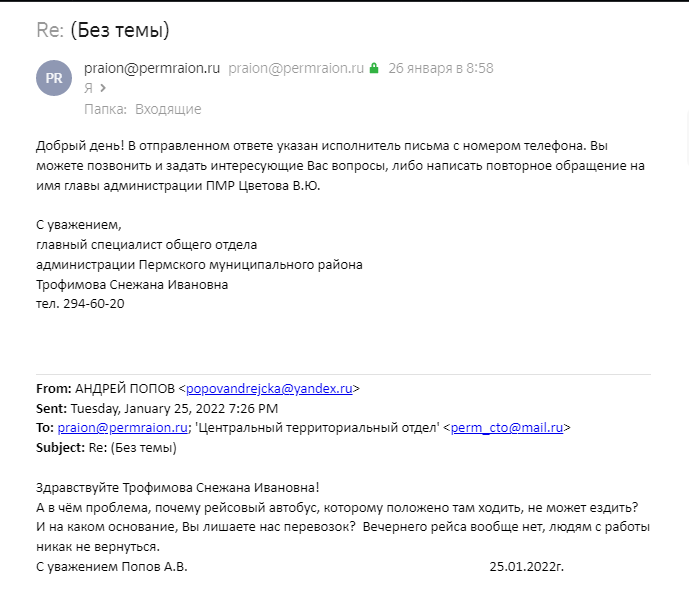689x611 pixels.
Task: Click the green lock security icon
Action: click(x=374, y=68)
